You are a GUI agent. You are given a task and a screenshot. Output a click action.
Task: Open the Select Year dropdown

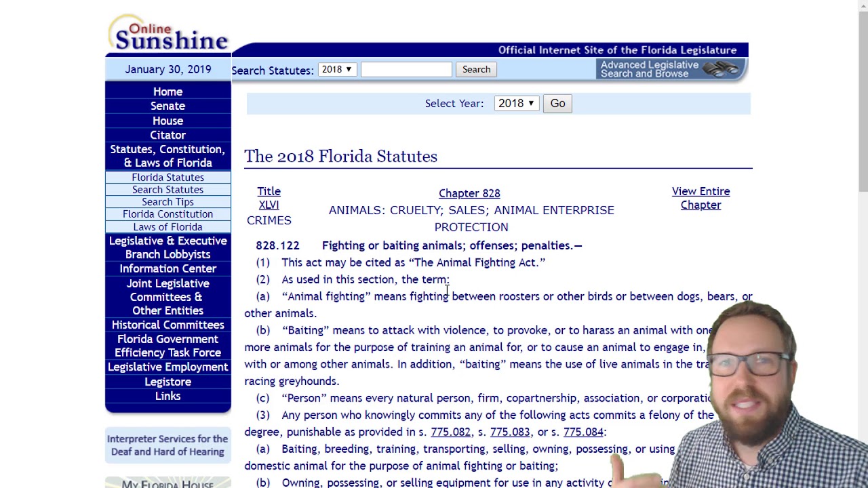(x=516, y=103)
